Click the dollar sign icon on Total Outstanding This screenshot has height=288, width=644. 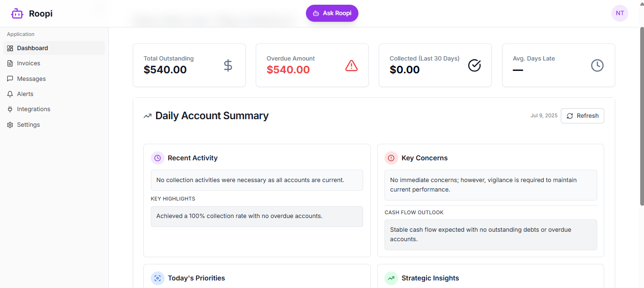coord(228,65)
